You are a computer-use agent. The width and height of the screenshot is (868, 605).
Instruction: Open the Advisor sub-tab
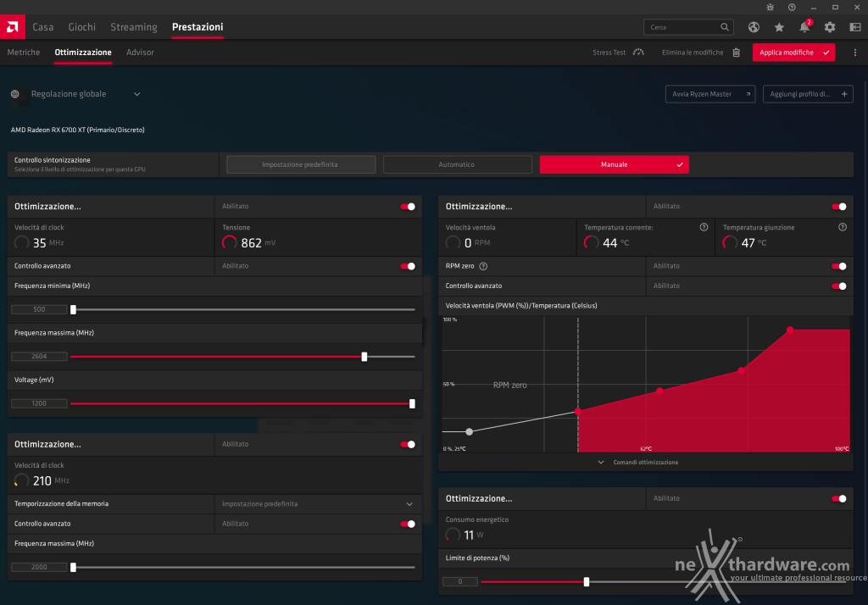140,53
